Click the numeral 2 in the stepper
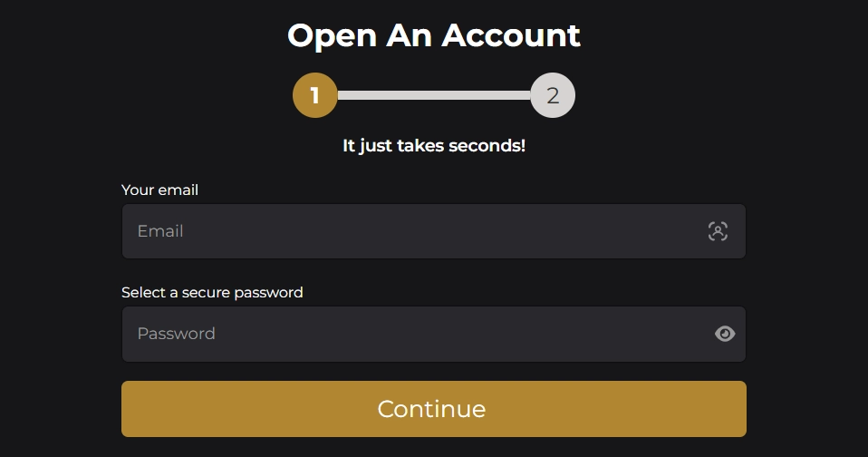868x457 pixels. [553, 96]
